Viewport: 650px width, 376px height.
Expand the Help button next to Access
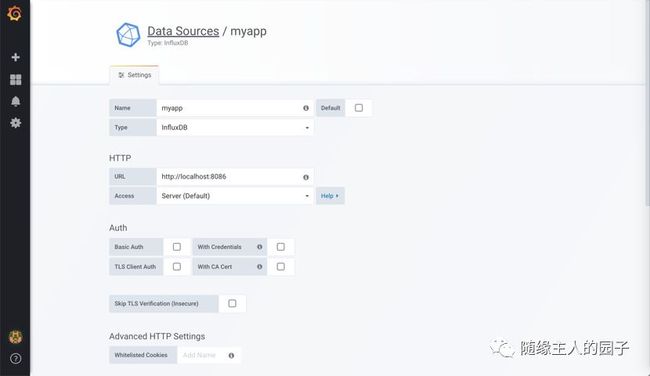(330, 196)
